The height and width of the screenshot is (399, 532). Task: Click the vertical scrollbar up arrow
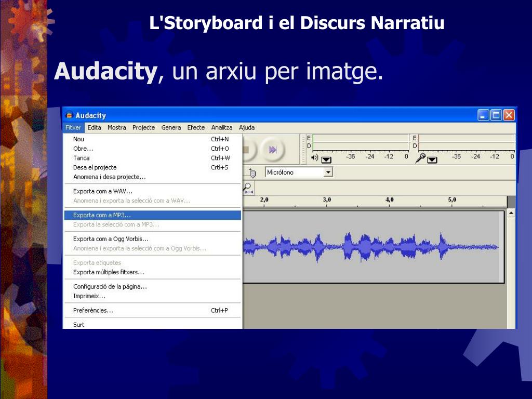coord(511,213)
